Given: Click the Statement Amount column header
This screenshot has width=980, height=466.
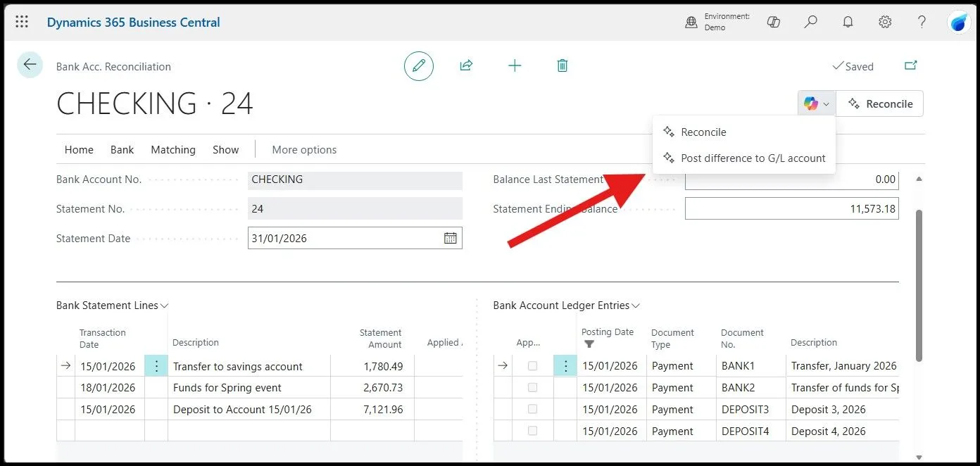Looking at the screenshot, I should (380, 339).
